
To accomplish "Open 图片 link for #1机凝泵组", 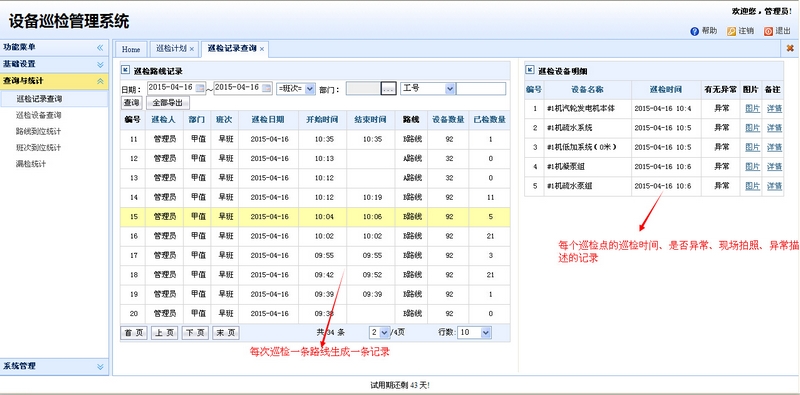I will tap(753, 167).
